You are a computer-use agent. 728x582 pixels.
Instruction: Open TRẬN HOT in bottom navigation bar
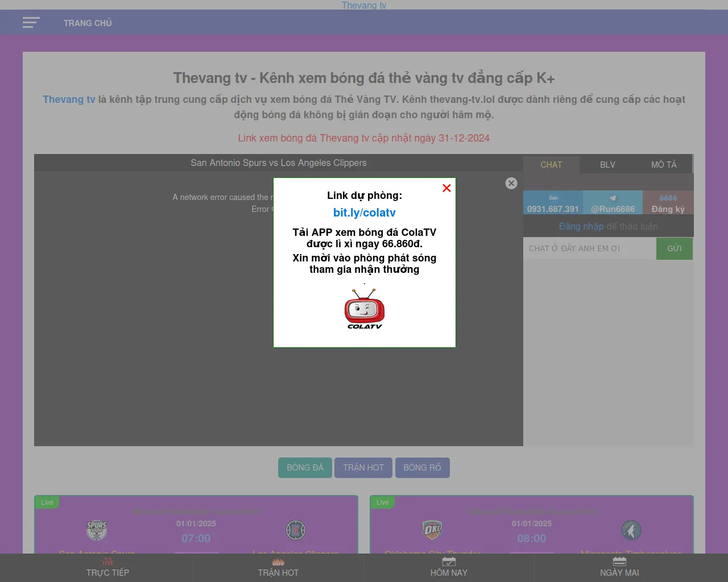(x=278, y=568)
